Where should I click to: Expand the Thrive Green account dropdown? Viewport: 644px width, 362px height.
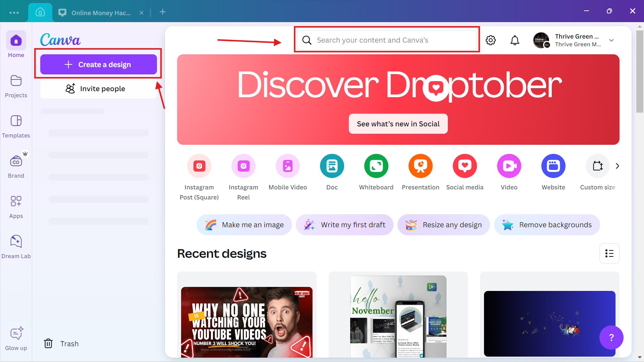click(x=611, y=40)
